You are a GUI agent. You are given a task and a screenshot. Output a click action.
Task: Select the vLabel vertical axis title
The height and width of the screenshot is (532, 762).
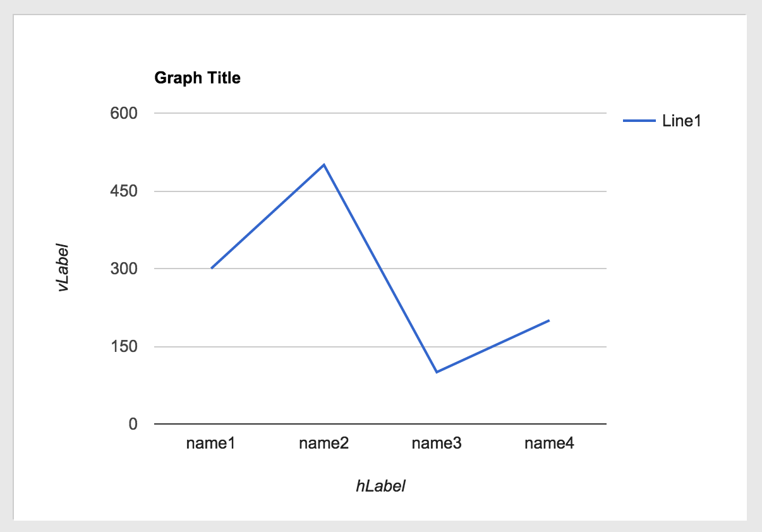tap(63, 267)
